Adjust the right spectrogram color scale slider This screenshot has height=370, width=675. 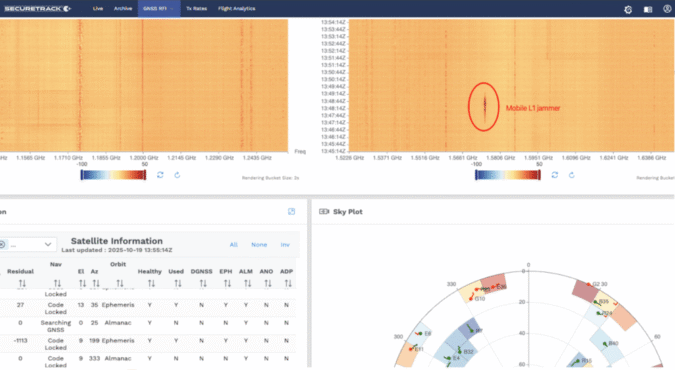[508, 175]
